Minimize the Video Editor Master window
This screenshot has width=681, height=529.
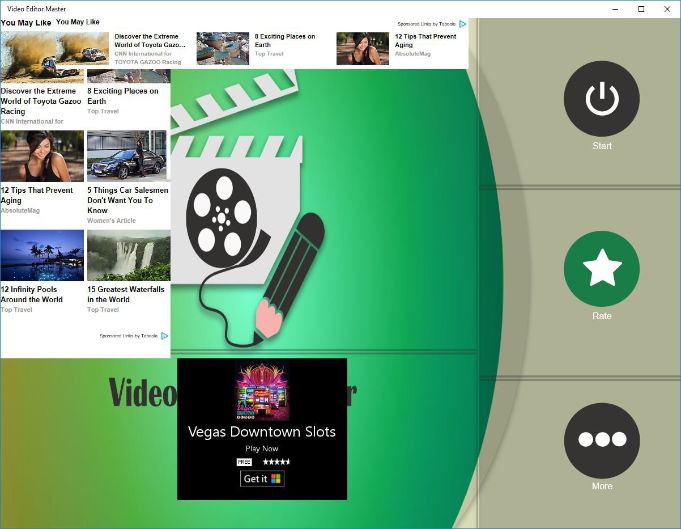pos(615,9)
